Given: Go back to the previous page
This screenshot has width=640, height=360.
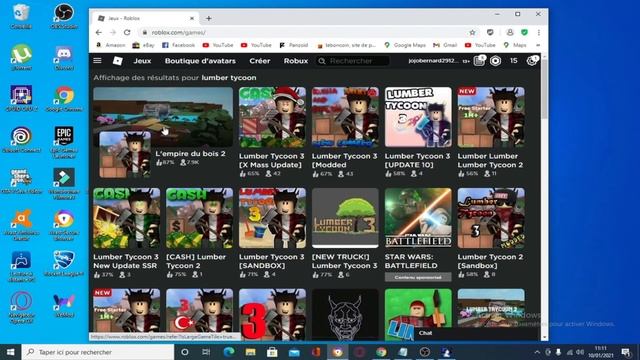Looking at the screenshot, I should click(x=99, y=32).
